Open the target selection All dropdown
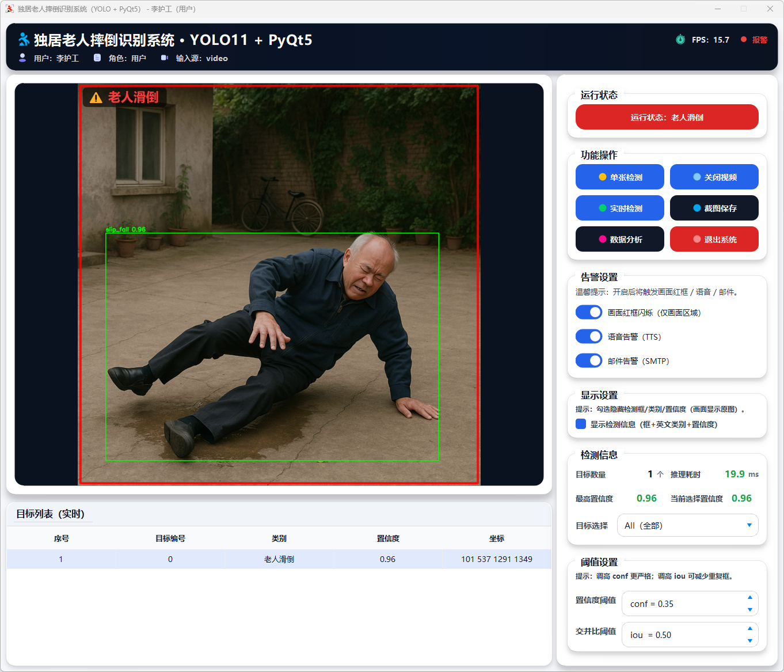 coord(687,525)
